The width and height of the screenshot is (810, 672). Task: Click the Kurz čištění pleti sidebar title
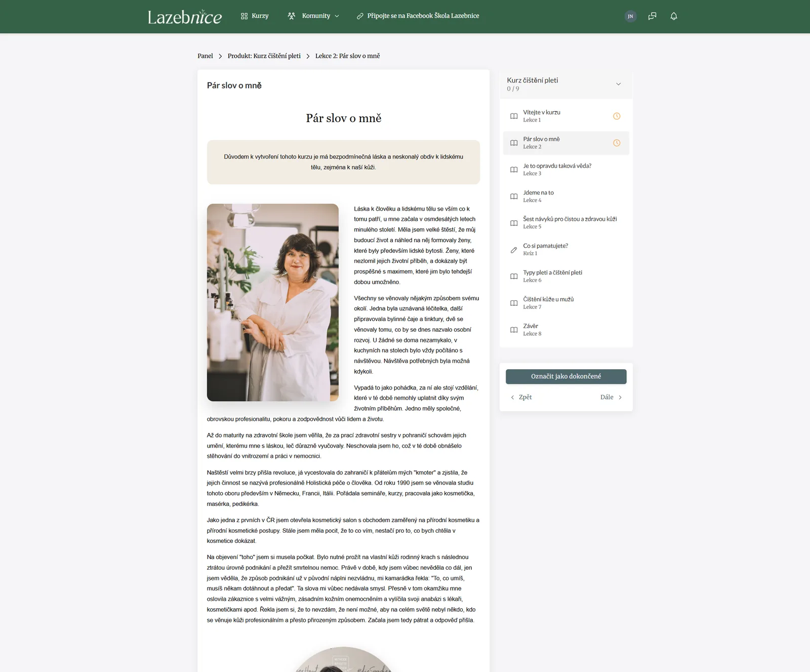pyautogui.click(x=533, y=80)
